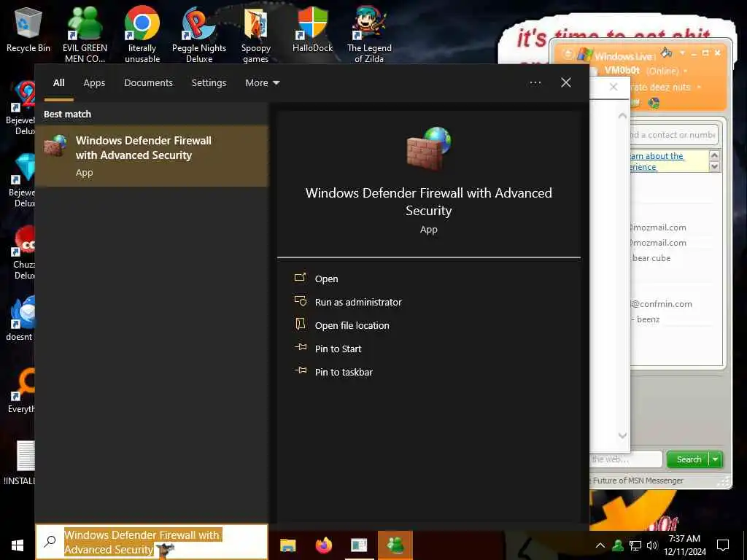747x560 pixels.
Task: Close the small popup behind the search panel
Action: 614,87
